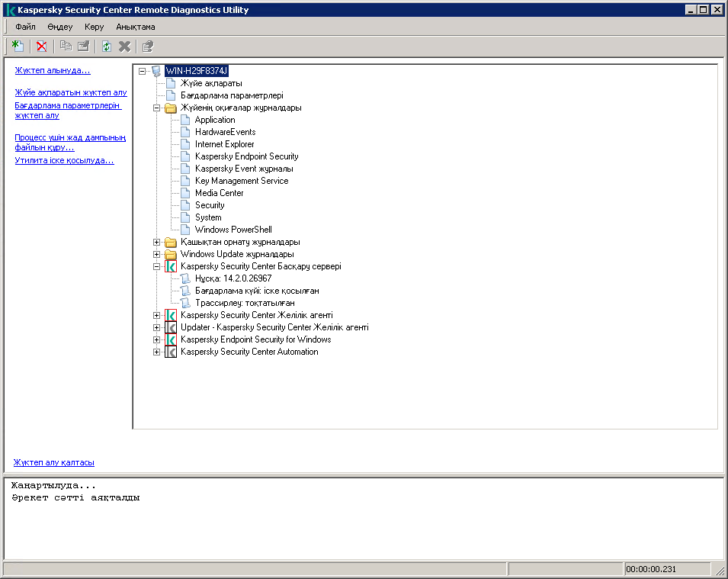Select the Windows PowerShell log item

coord(233,230)
